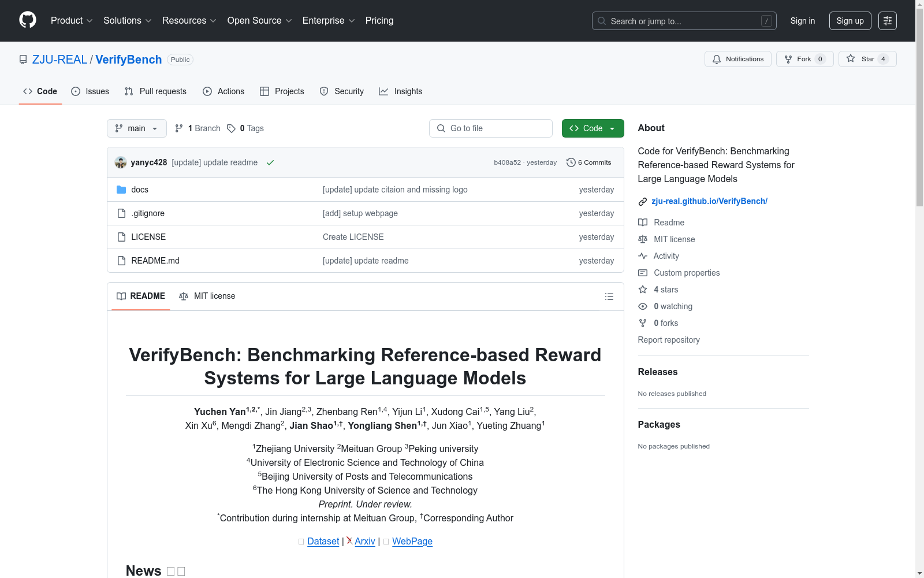Switch to the Actions tab
The image size is (924, 578).
point(223,91)
